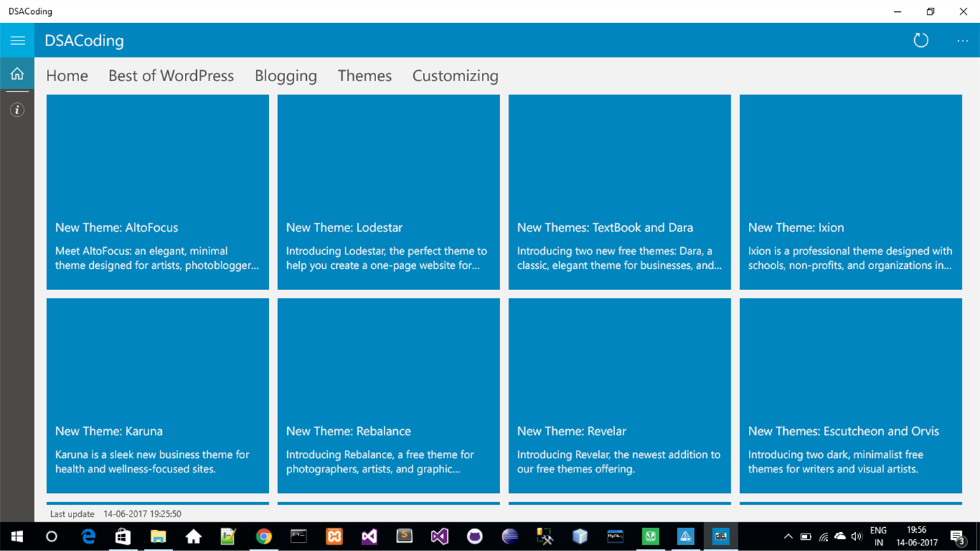Refresh the DSACoding news feed

(x=920, y=40)
